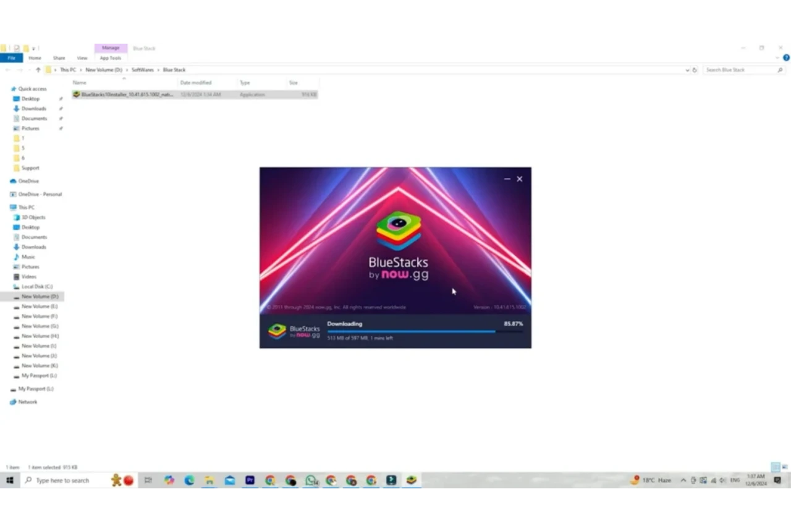Expand the address bar history dropdown

pyautogui.click(x=688, y=70)
